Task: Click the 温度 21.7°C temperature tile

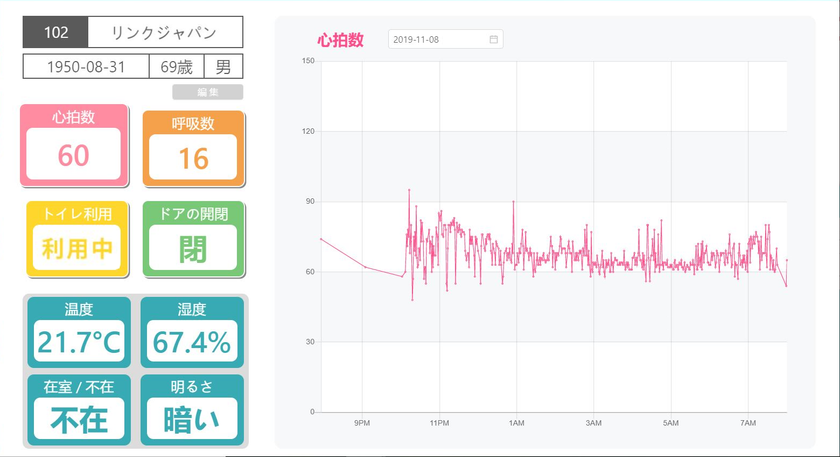Action: coord(79,332)
